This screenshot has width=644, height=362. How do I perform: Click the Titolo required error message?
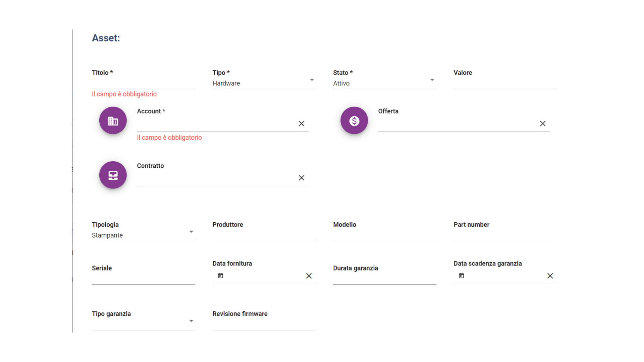[124, 94]
